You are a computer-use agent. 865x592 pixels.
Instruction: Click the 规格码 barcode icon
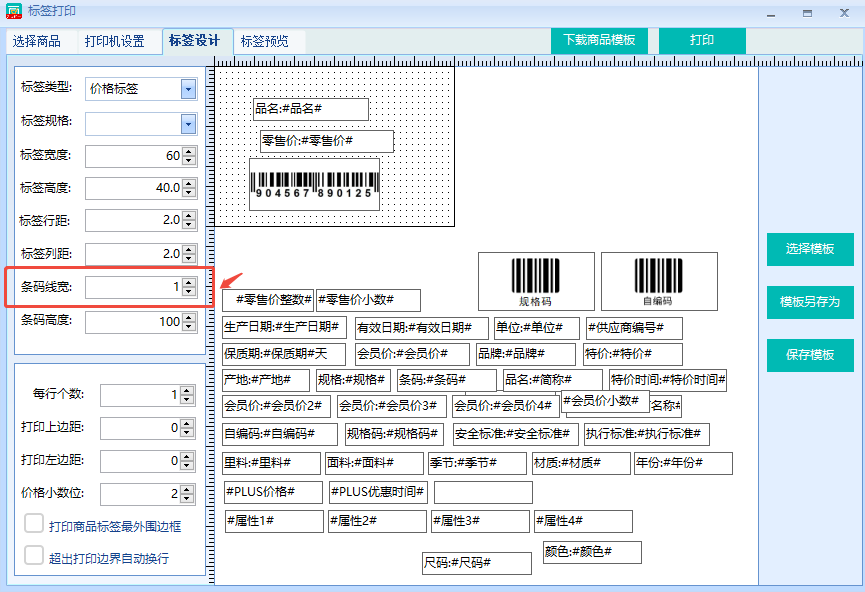[x=535, y=280]
